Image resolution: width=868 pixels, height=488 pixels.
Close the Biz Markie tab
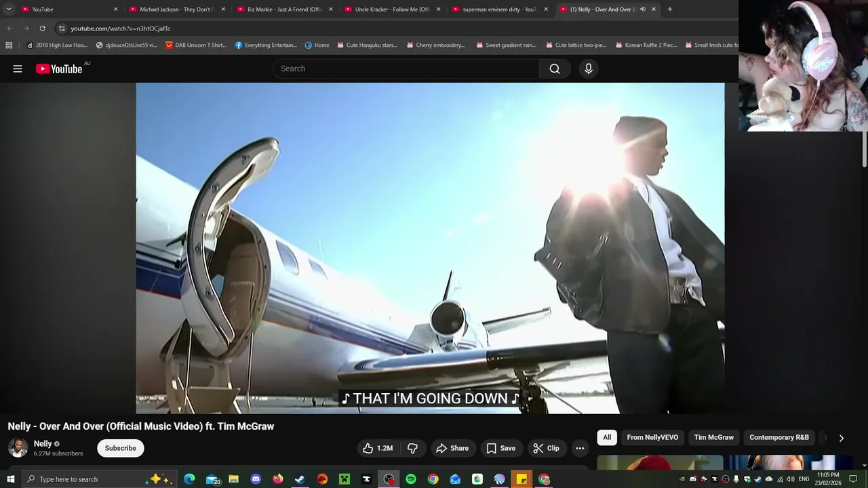[331, 9]
